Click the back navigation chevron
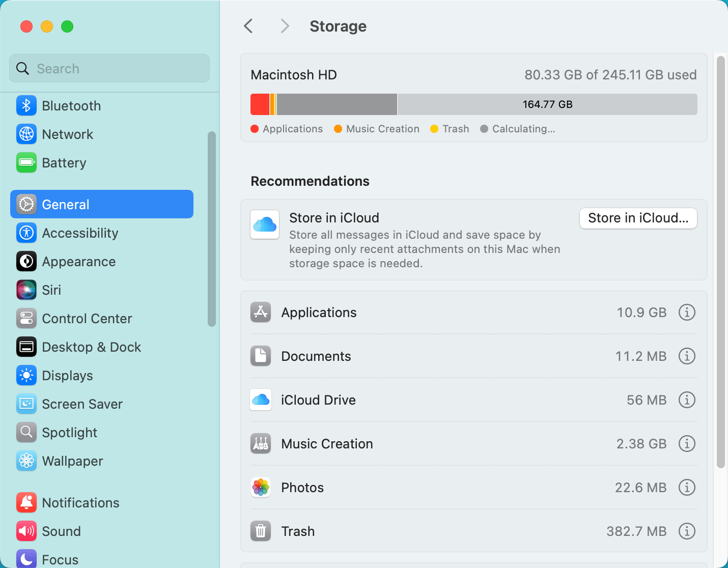Viewport: 728px width, 568px height. pyautogui.click(x=248, y=26)
